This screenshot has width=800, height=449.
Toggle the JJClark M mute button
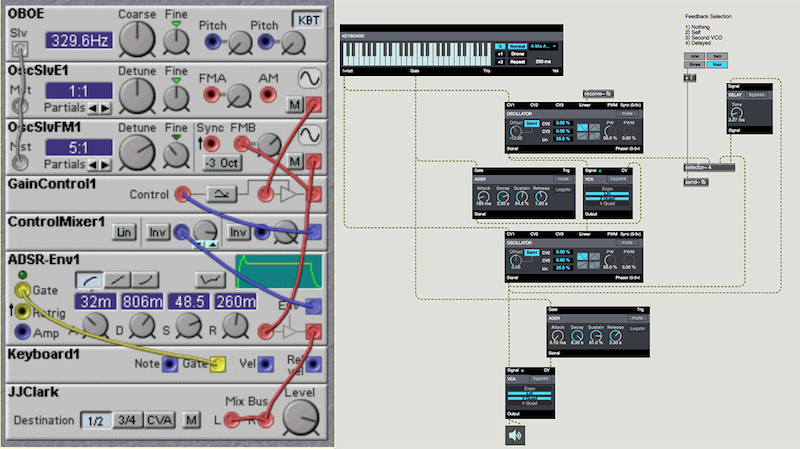191,420
